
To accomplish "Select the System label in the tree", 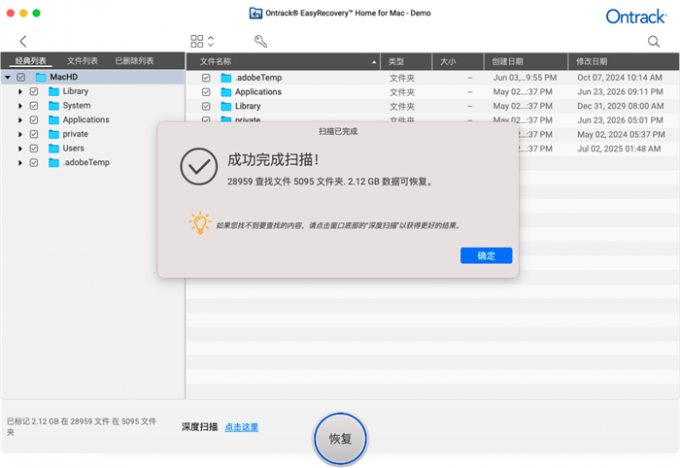I will (x=77, y=106).
